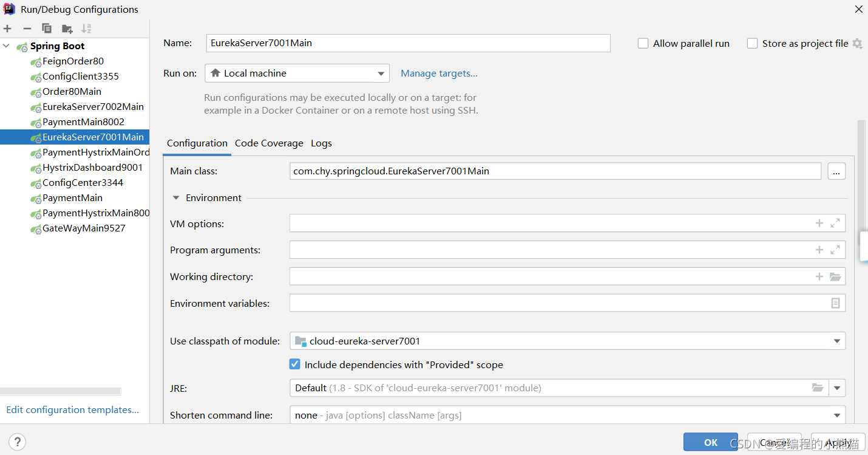868x455 pixels.
Task: Click the Copy Configuration icon
Action: click(47, 29)
